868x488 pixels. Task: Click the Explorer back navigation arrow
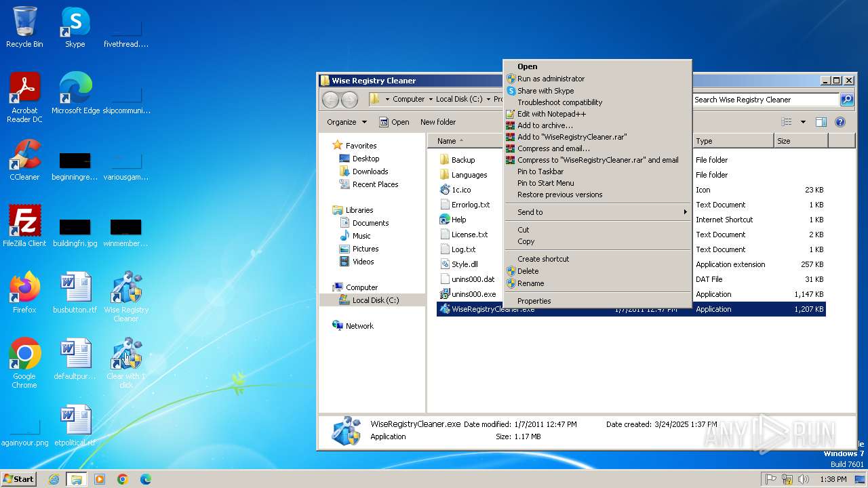330,100
